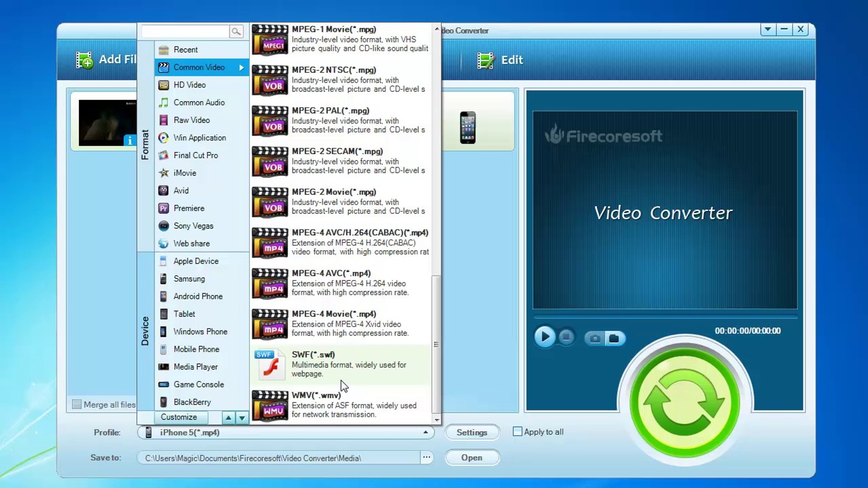Expand the Common Video submenu

click(199, 67)
